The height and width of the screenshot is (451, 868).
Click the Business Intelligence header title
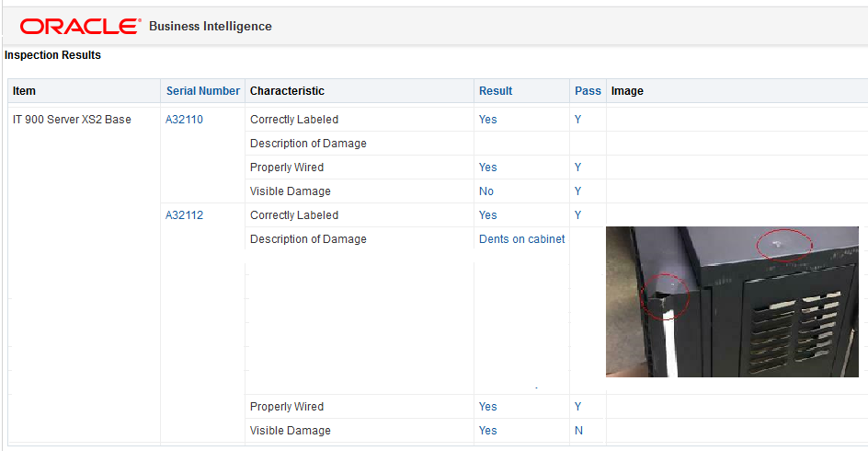[x=211, y=27]
